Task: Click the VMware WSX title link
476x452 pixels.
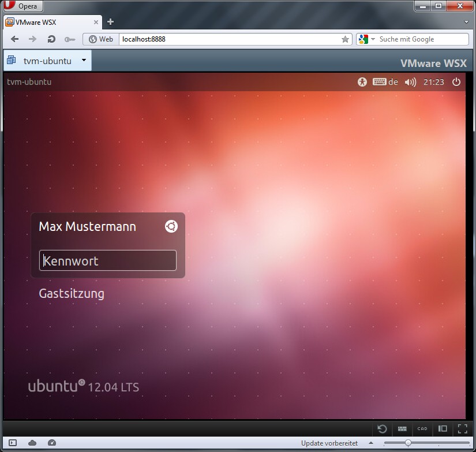Action: pyautogui.click(x=433, y=63)
